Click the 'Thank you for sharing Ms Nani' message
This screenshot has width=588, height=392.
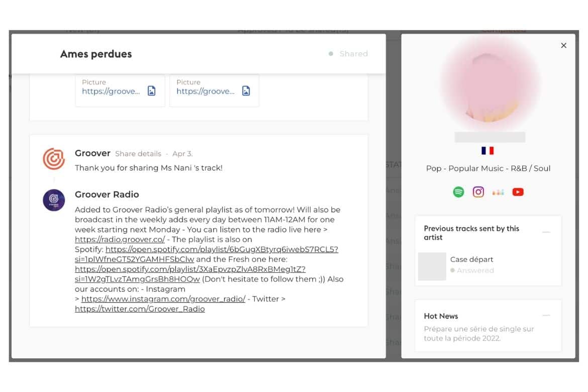148,168
